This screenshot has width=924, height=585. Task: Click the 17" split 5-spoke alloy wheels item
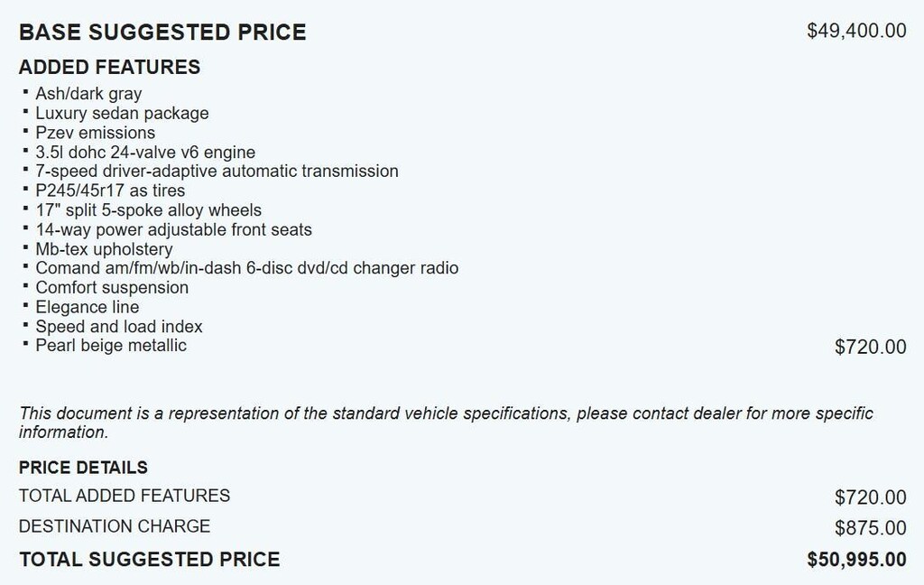pyautogui.click(x=148, y=210)
